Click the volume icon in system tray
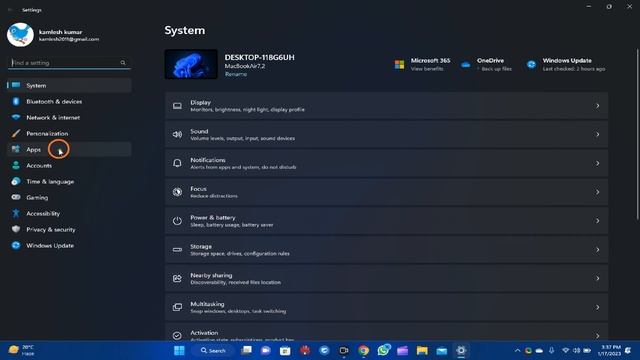Viewport: 640px width, 360px height. pyautogui.click(x=576, y=350)
